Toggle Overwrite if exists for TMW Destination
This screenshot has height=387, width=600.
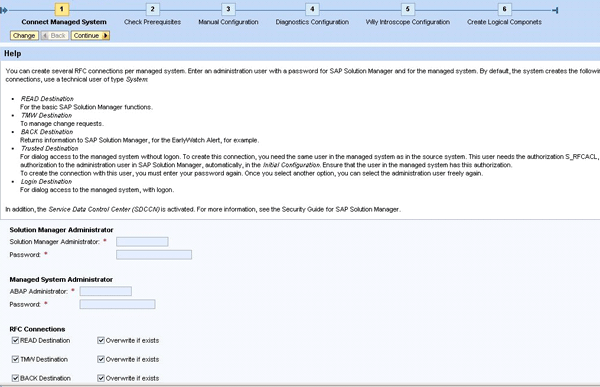(101, 359)
